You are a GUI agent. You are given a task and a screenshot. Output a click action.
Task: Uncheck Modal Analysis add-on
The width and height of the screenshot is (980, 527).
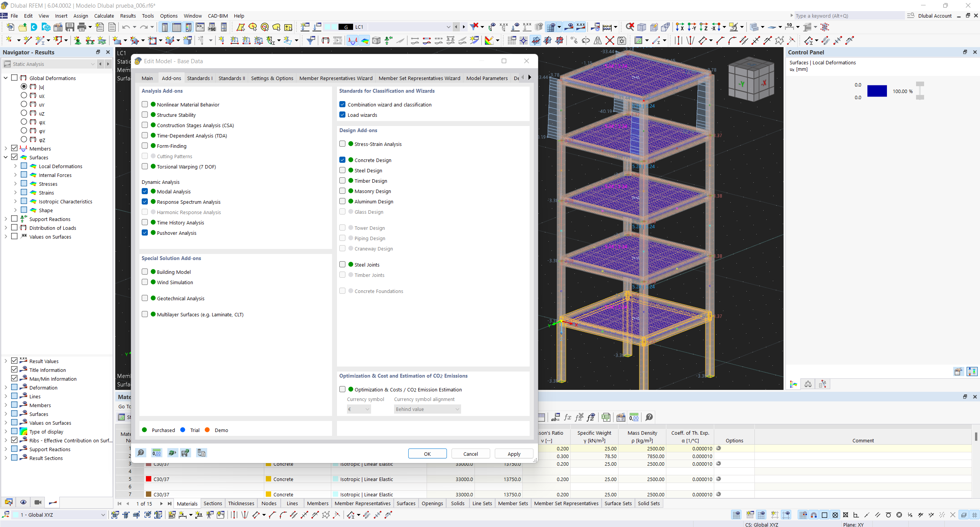145,191
